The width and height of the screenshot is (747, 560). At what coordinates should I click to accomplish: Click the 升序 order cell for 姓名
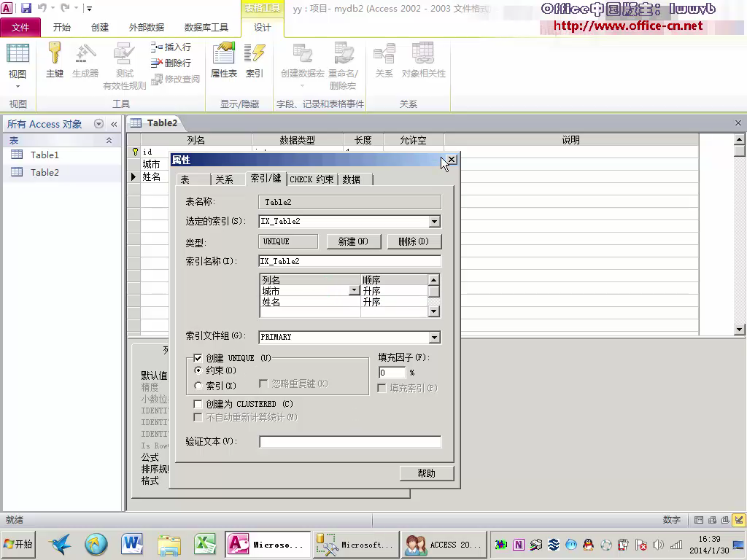pos(394,302)
